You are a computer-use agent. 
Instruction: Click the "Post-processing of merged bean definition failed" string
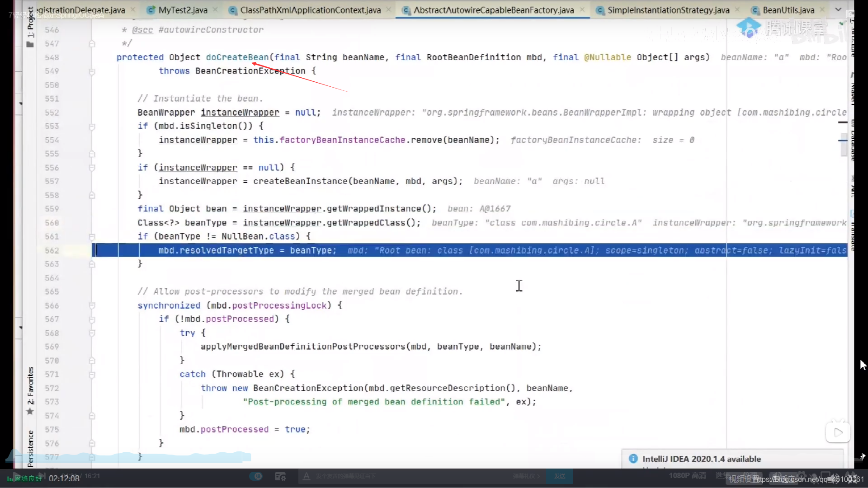(374, 402)
